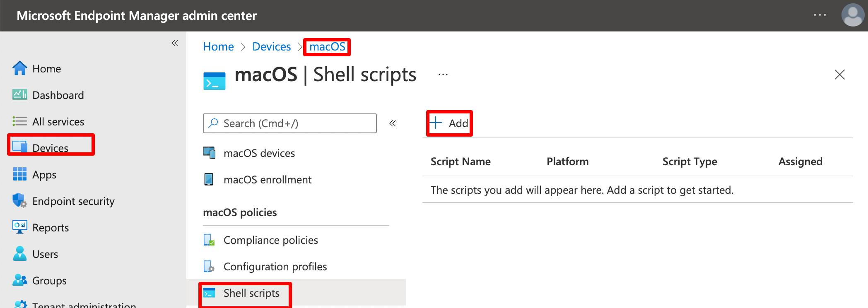
Task: Click the macOS enrollment tablet icon
Action: [x=209, y=179]
